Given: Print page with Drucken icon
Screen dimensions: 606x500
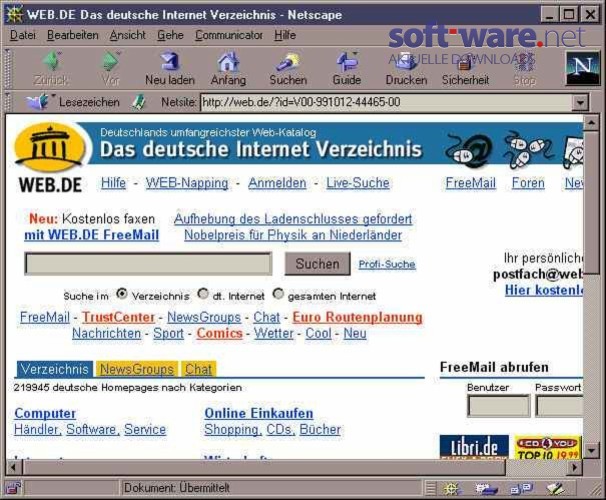Looking at the screenshot, I should point(406,62).
